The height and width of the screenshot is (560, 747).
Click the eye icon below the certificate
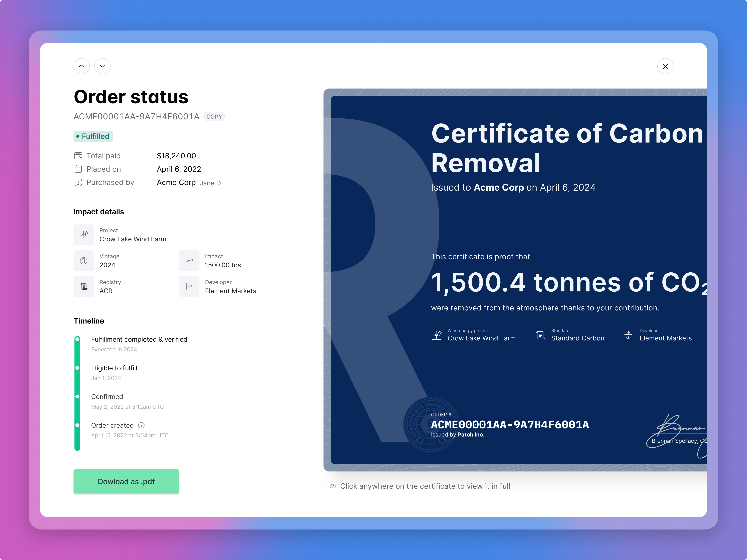[333, 486]
